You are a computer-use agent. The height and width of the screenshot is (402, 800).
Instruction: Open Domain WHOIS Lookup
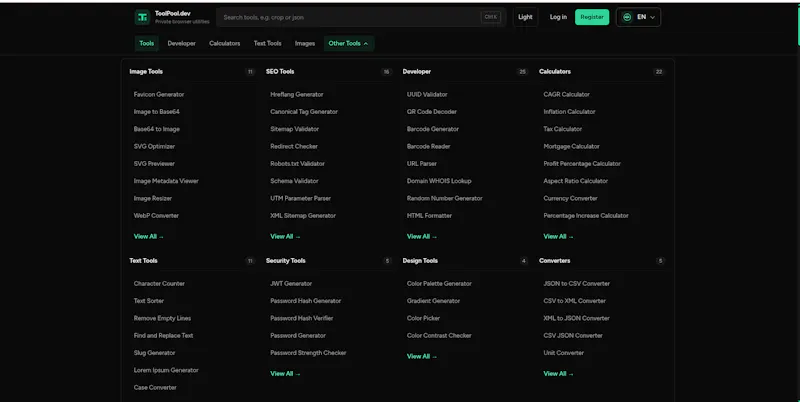[439, 181]
